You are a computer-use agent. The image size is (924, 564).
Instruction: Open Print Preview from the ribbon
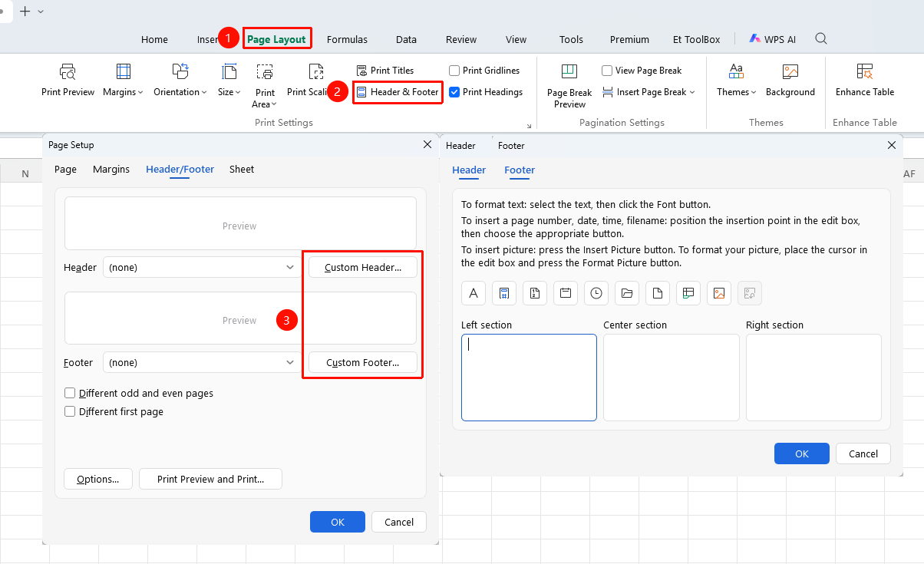[x=68, y=81]
